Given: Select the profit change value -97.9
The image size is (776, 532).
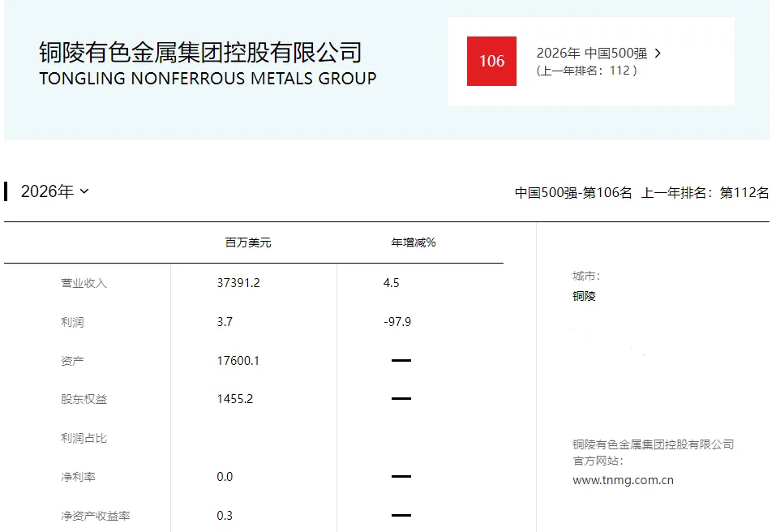Looking at the screenshot, I should 397,322.
